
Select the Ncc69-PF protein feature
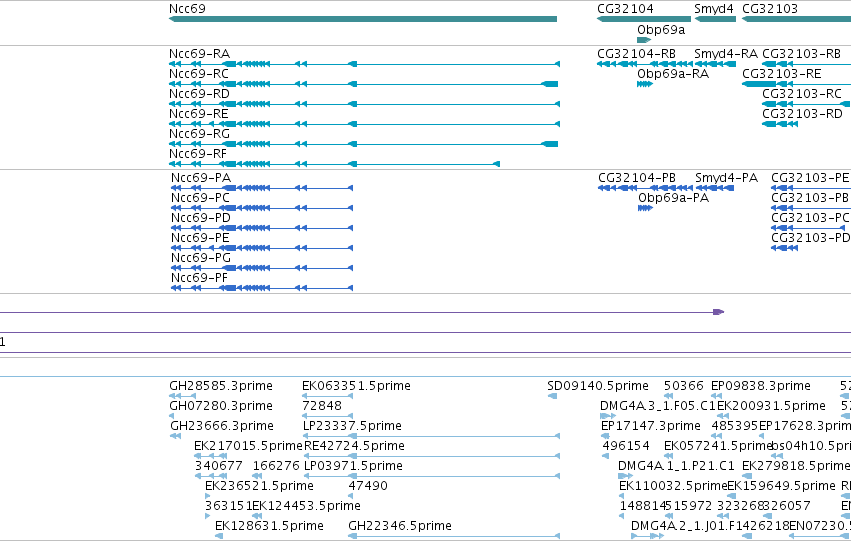tap(262, 288)
